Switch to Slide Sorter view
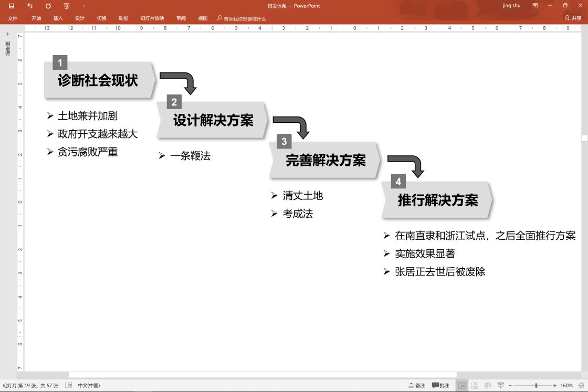This screenshot has width=588, height=392. pyautogui.click(x=475, y=385)
